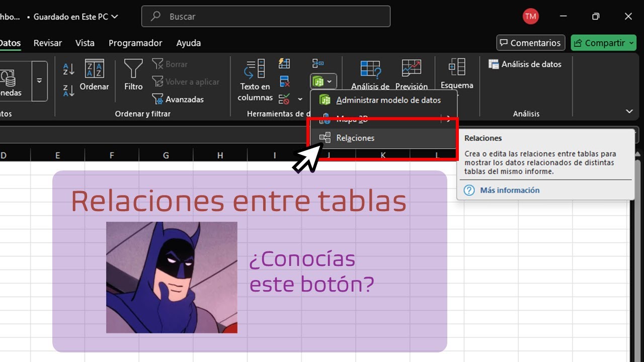The image size is (644, 362).
Task: Open the data model dropdown button
Action: (323, 81)
